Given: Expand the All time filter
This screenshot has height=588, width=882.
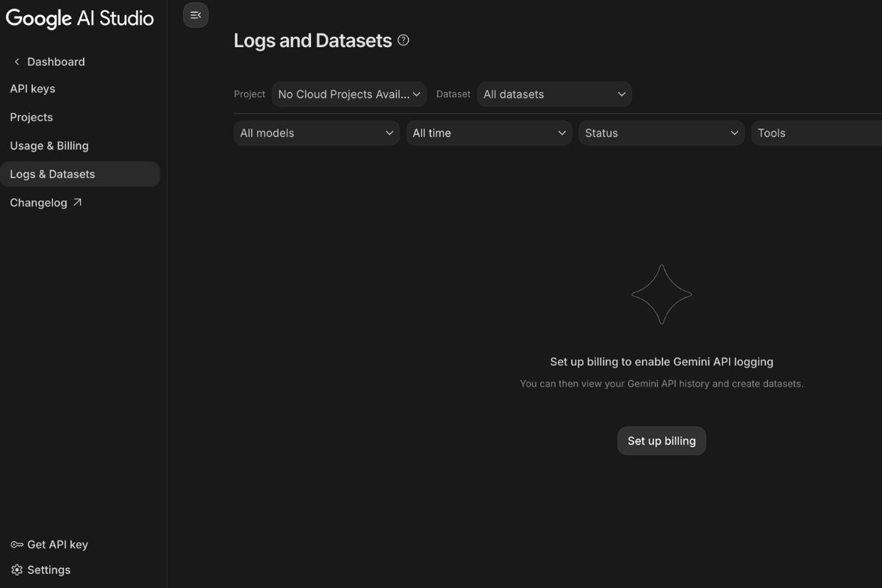Looking at the screenshot, I should point(489,133).
